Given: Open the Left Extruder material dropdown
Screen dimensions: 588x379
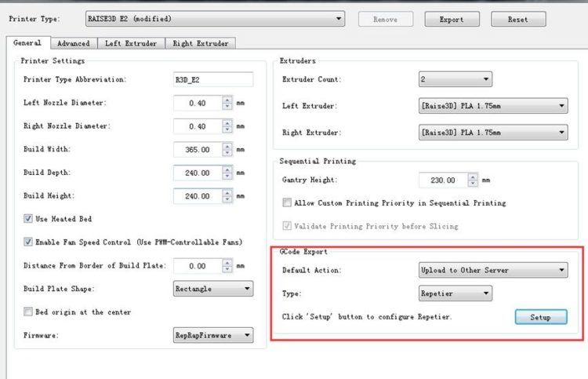Looking at the screenshot, I should pyautogui.click(x=493, y=106).
